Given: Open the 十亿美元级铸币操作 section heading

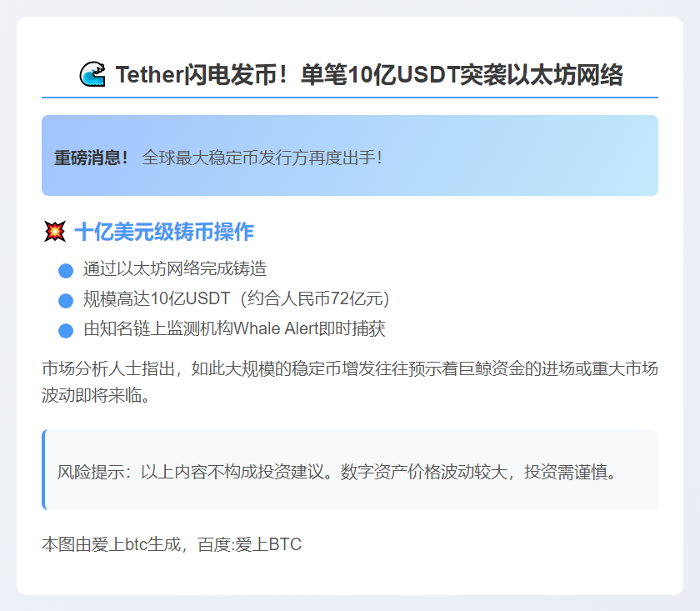Looking at the screenshot, I should point(164,231).
